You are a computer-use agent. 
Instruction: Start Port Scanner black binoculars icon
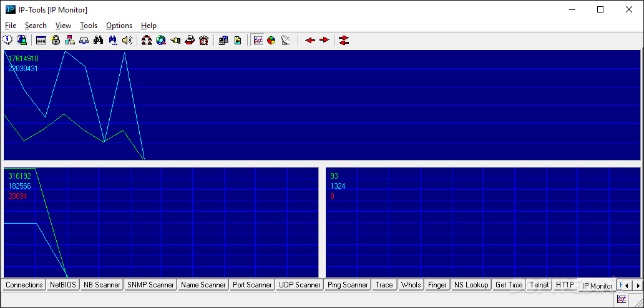pos(99,40)
